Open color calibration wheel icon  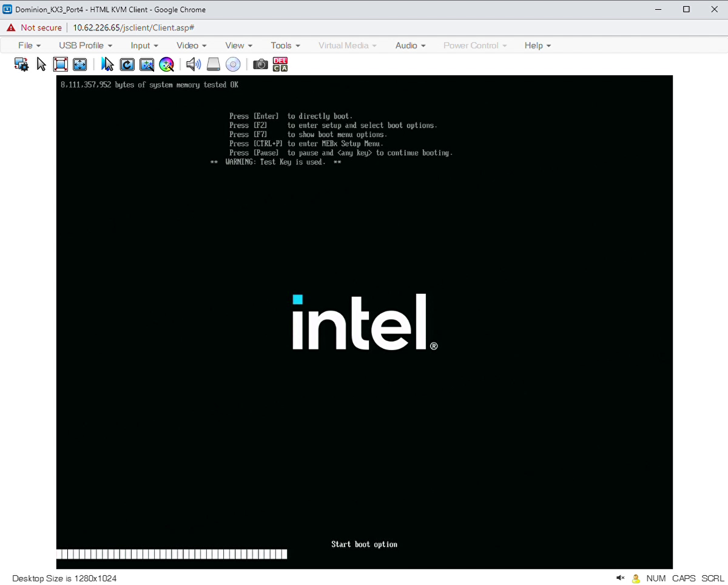pos(166,64)
